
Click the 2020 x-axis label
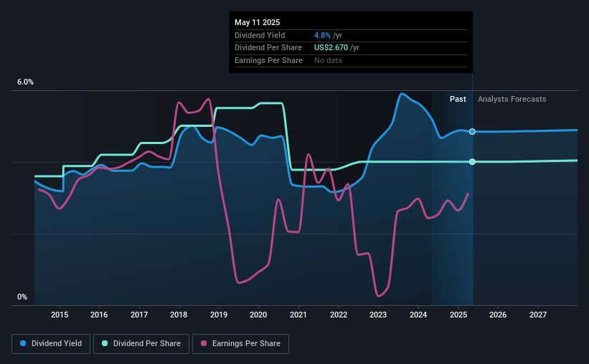(x=258, y=315)
